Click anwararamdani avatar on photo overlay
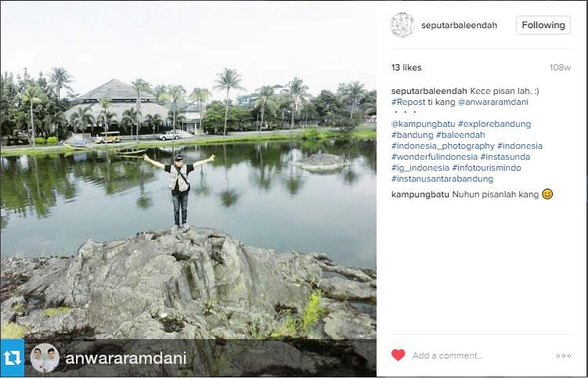The height and width of the screenshot is (379, 588). coord(45,358)
